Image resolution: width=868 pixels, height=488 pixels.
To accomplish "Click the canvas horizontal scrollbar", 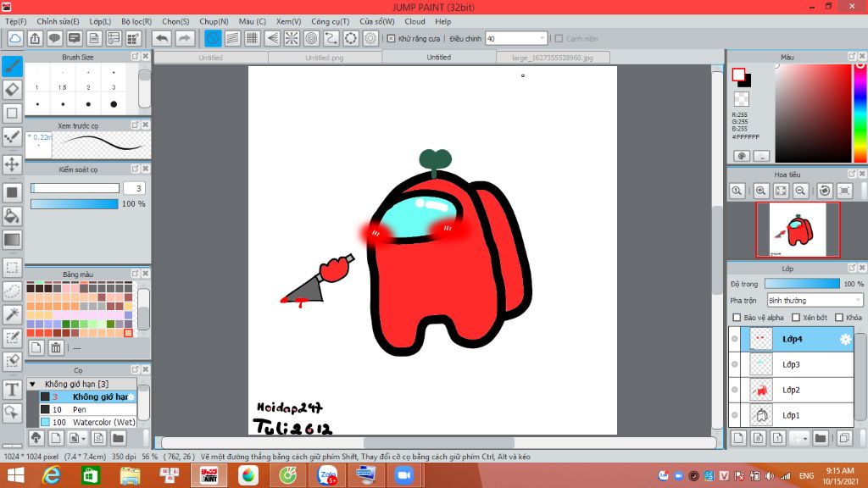I will [438, 442].
